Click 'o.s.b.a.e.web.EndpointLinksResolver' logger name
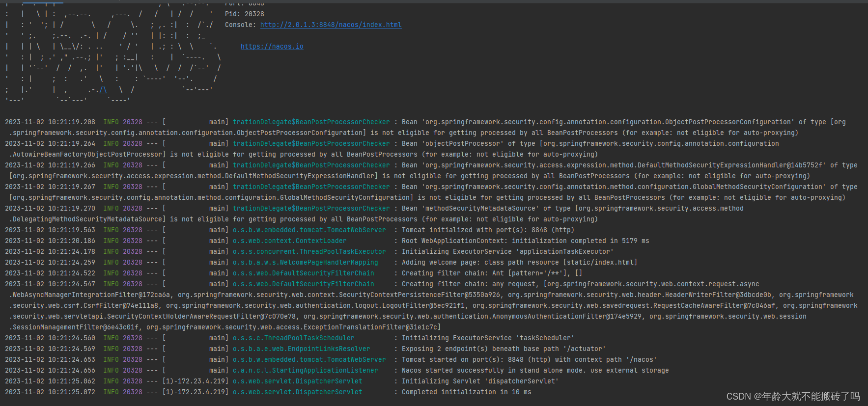 coord(301,349)
